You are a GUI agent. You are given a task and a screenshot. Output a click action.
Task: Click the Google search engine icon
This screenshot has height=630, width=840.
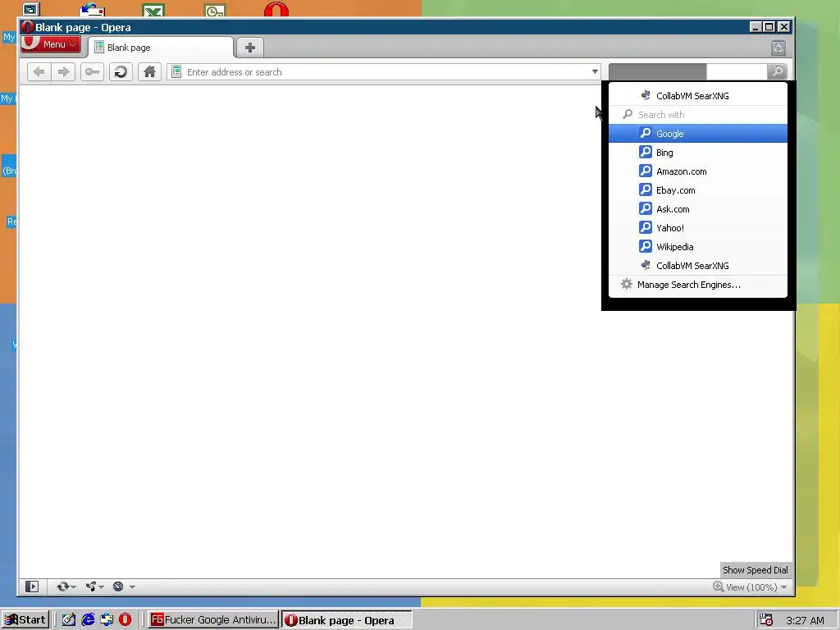click(646, 133)
